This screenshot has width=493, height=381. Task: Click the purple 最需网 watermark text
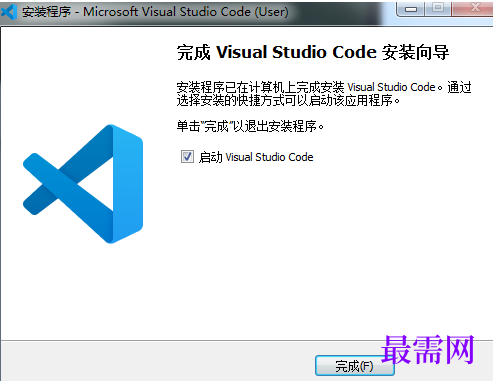pyautogui.click(x=428, y=349)
